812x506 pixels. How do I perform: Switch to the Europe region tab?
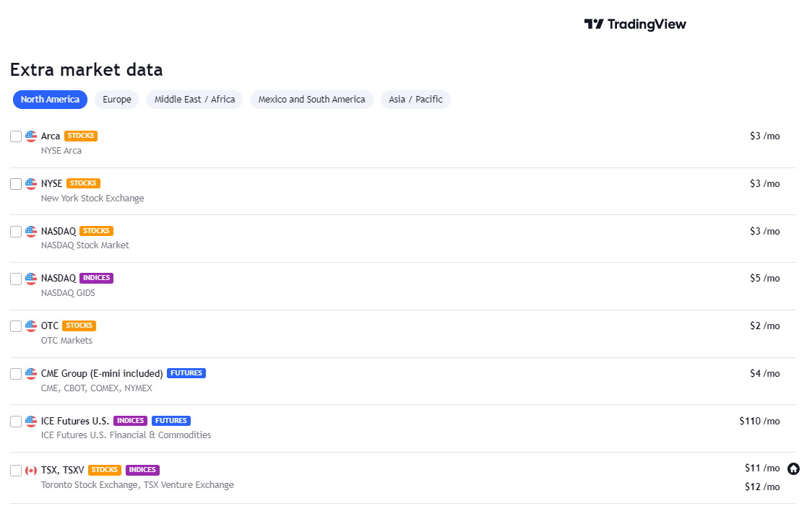click(x=117, y=100)
